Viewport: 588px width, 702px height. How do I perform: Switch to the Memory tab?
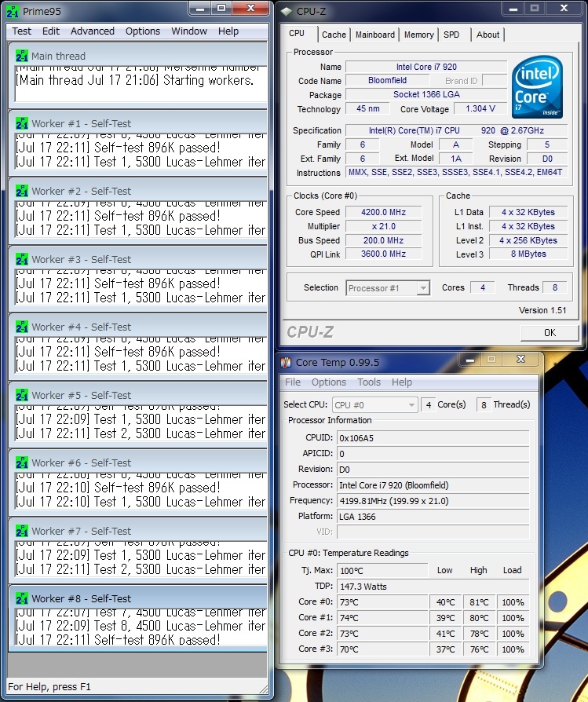pyautogui.click(x=419, y=35)
